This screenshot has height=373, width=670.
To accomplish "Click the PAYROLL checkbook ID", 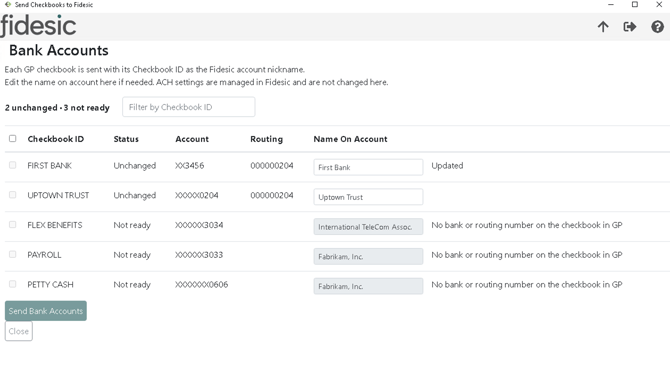I will (44, 255).
